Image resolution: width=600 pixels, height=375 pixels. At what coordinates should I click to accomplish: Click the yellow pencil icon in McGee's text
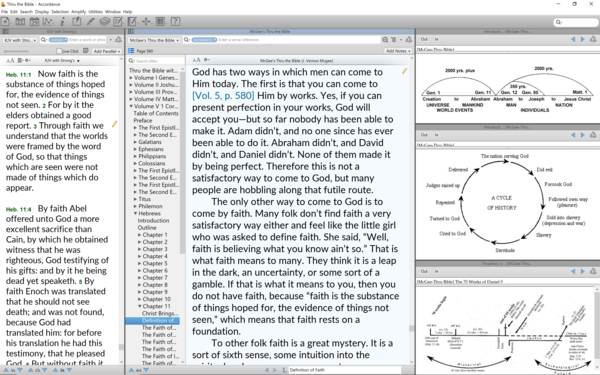pos(404,71)
